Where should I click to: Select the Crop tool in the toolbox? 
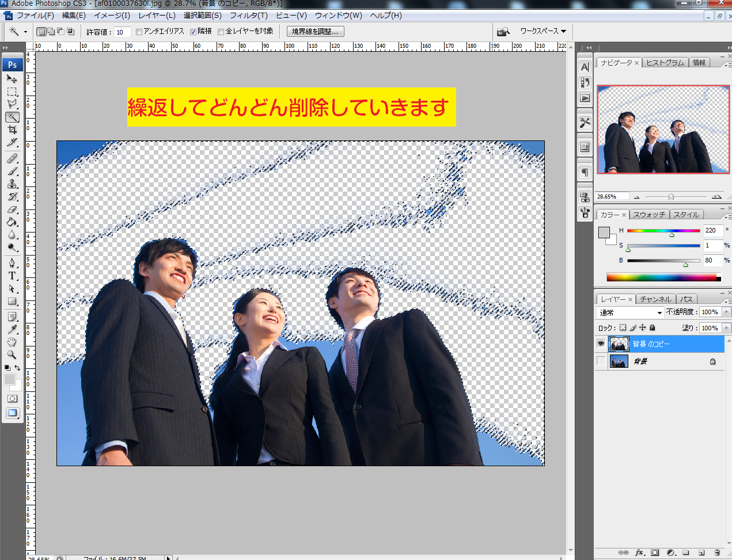(x=12, y=130)
